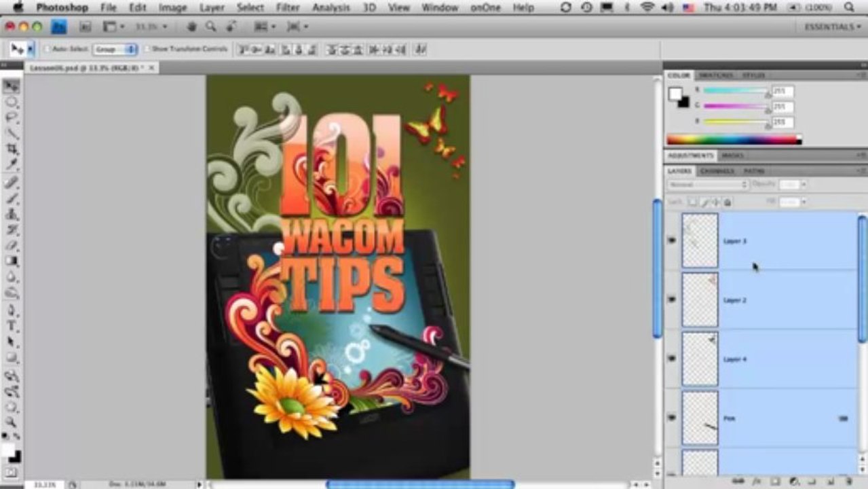Image resolution: width=868 pixels, height=489 pixels.
Task: Open the Layer menu
Action: coord(212,7)
